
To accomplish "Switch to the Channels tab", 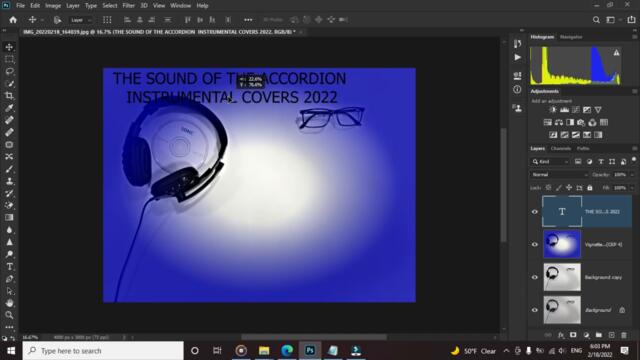I will [x=561, y=149].
